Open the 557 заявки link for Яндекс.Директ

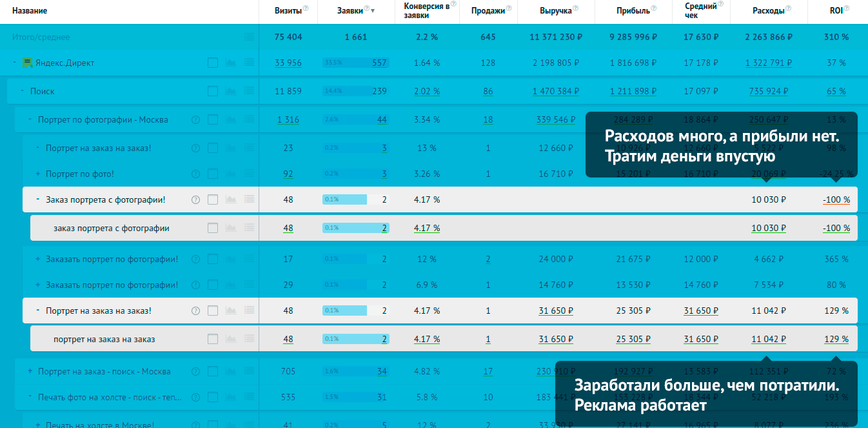(380, 63)
